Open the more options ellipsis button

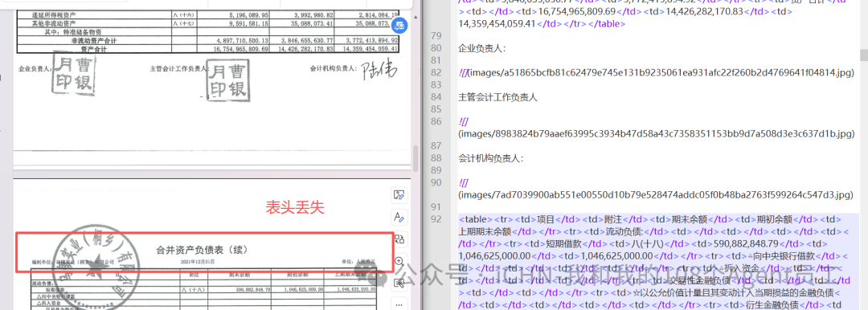(399, 304)
